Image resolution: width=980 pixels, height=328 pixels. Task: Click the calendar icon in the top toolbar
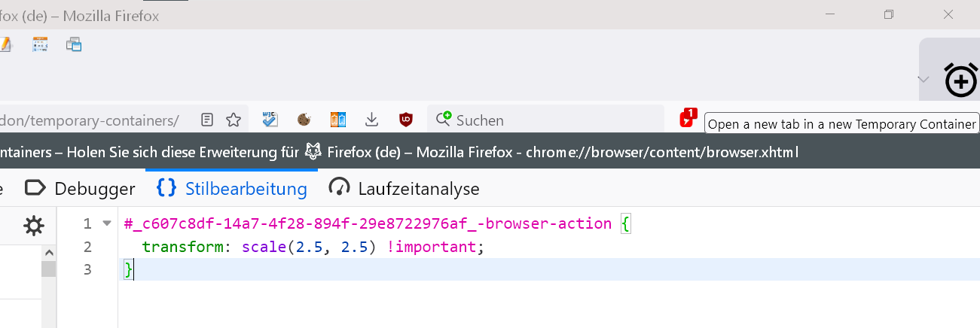(x=40, y=44)
